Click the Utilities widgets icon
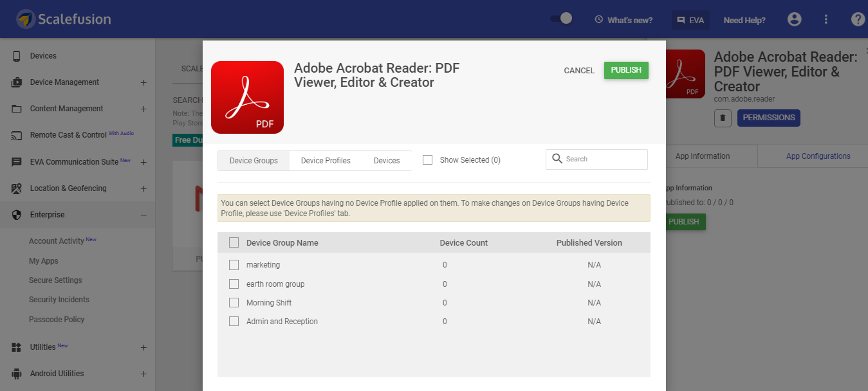 tap(17, 347)
